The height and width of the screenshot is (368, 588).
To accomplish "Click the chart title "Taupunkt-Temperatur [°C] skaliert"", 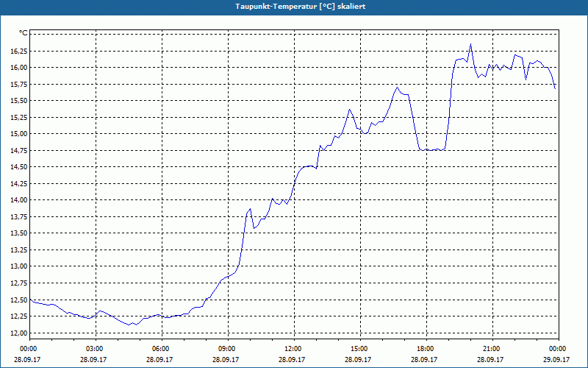I will (301, 7).
